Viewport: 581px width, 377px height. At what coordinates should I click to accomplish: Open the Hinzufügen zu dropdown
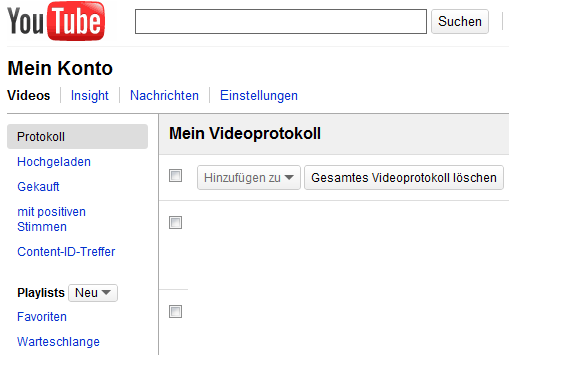[249, 178]
